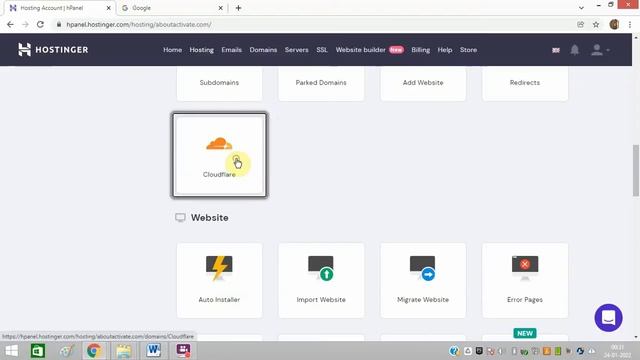This screenshot has height=360, width=640.
Task: Click the Hostinger logo
Action: click(x=53, y=50)
